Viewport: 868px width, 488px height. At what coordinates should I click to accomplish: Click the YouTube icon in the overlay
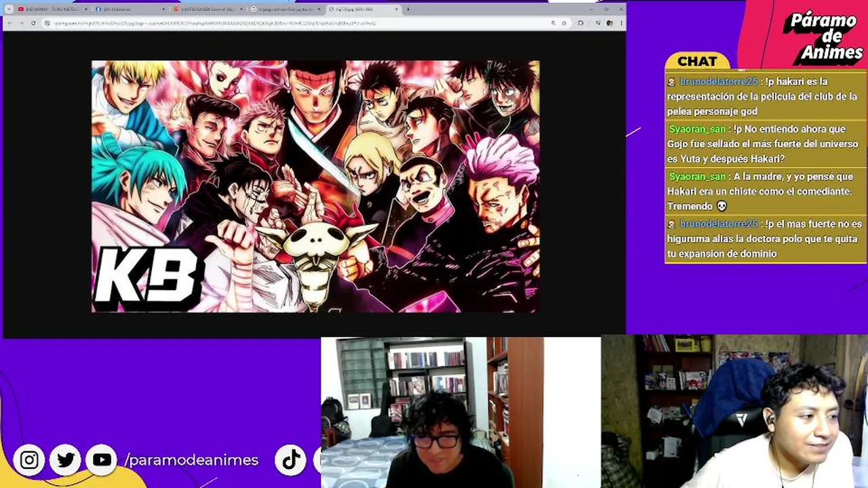(x=102, y=460)
